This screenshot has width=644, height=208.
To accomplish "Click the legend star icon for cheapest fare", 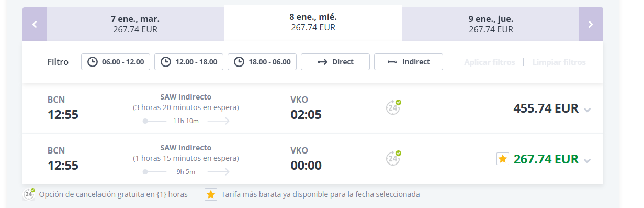I will 210,194.
